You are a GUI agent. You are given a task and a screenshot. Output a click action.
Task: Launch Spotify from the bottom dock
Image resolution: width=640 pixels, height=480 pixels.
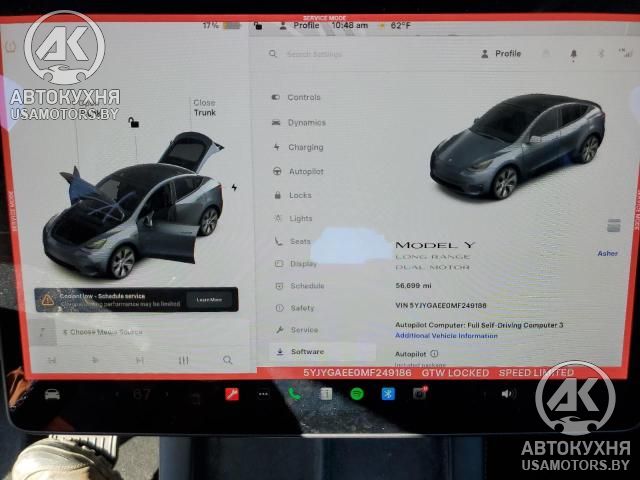click(356, 394)
